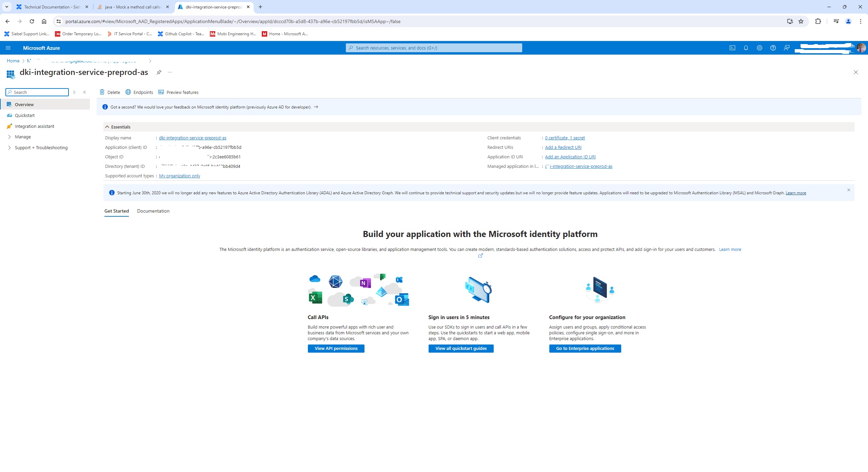
Task: Dismiss the ADAL deprecation notice
Action: point(849,190)
